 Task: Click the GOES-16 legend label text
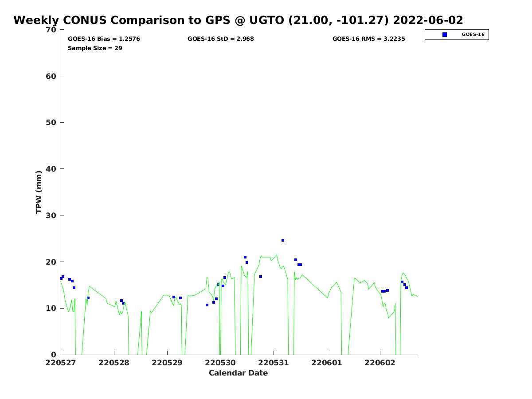click(x=473, y=35)
